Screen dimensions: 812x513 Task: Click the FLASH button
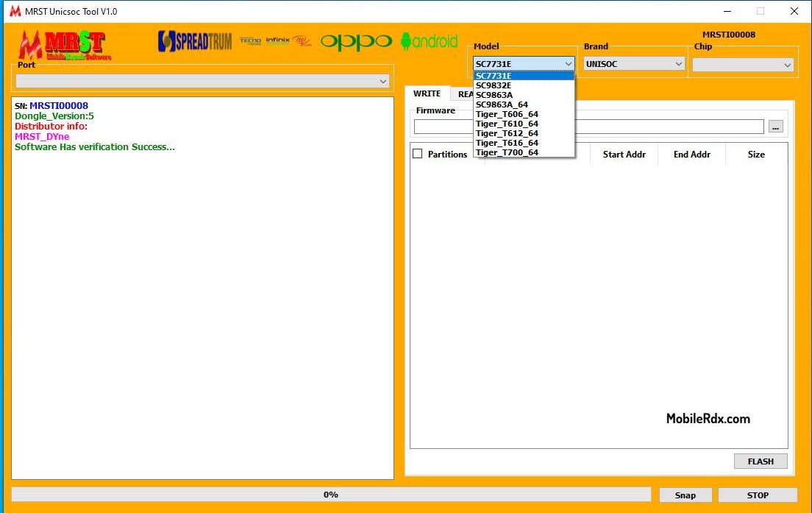tap(761, 461)
